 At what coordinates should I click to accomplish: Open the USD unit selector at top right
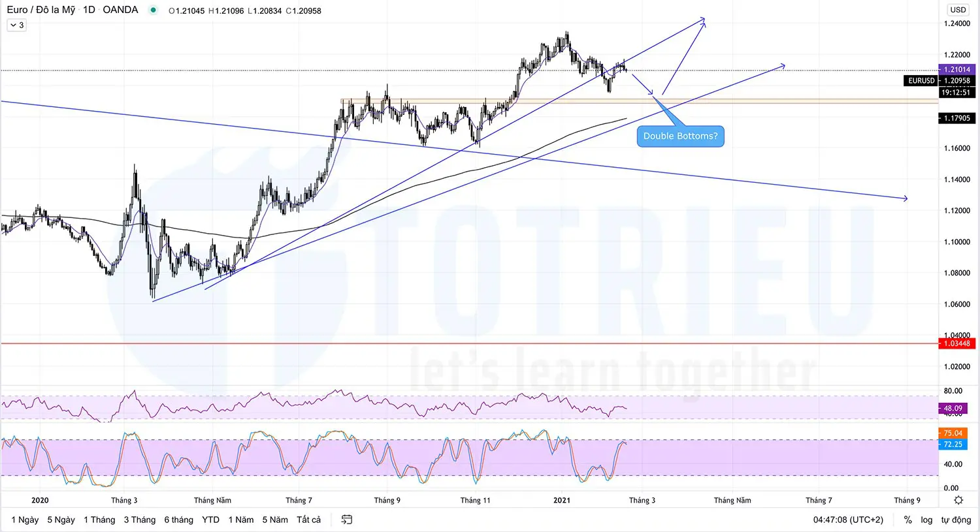click(x=957, y=10)
